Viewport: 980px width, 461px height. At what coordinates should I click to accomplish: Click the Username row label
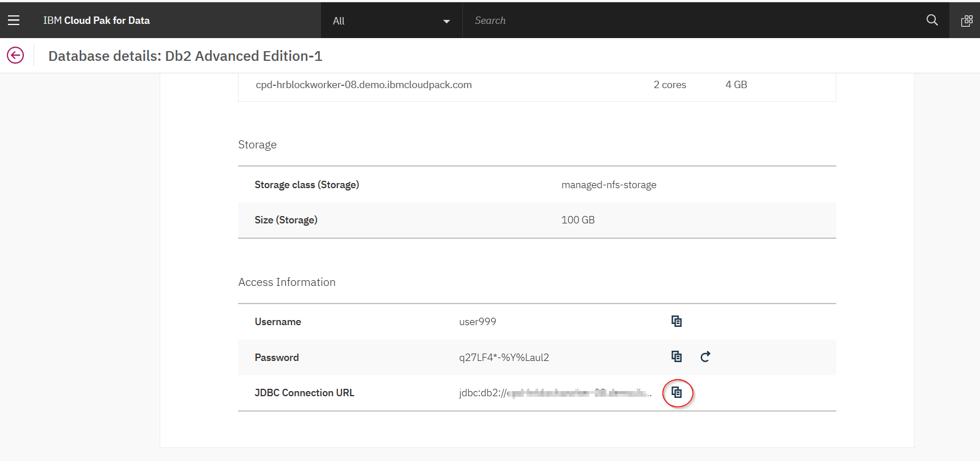pos(278,322)
